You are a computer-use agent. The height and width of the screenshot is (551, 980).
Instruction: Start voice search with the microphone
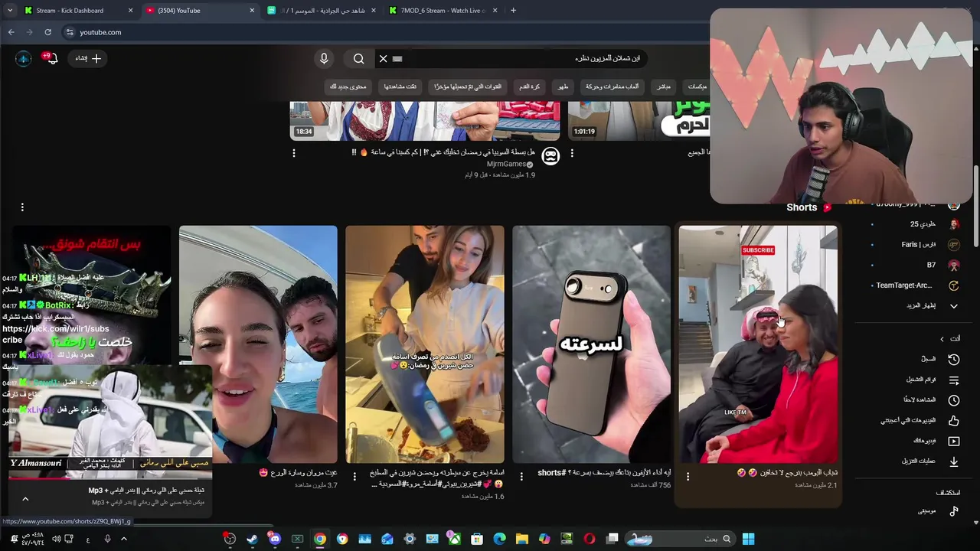tap(324, 58)
